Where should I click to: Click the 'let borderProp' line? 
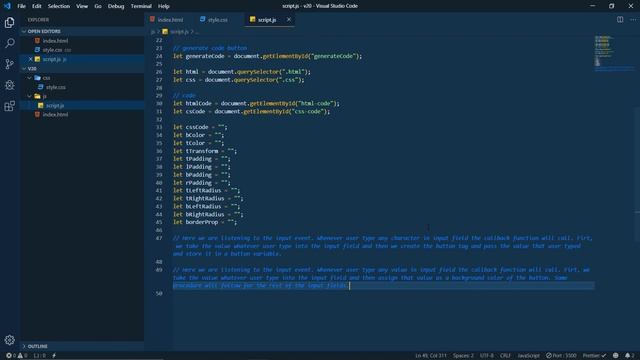(204, 222)
